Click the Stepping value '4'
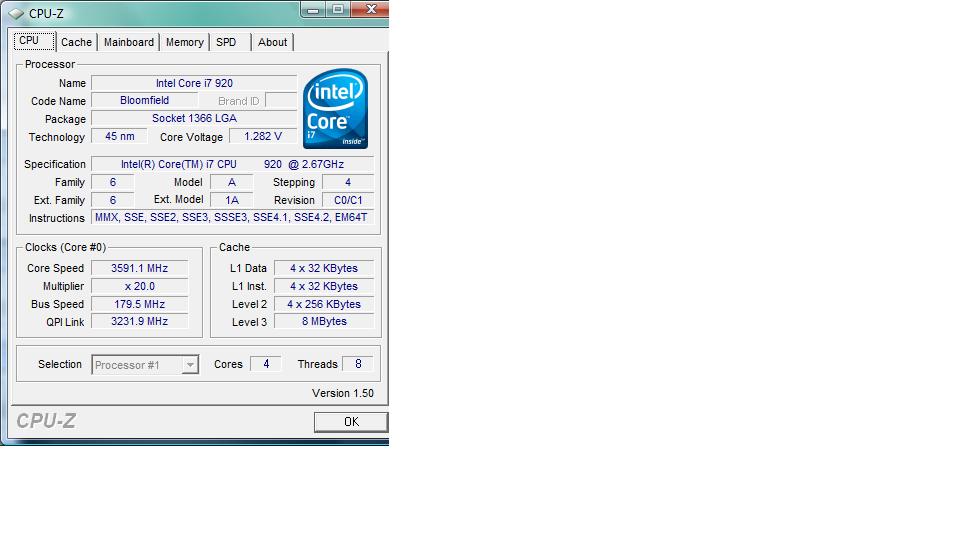 pos(348,182)
